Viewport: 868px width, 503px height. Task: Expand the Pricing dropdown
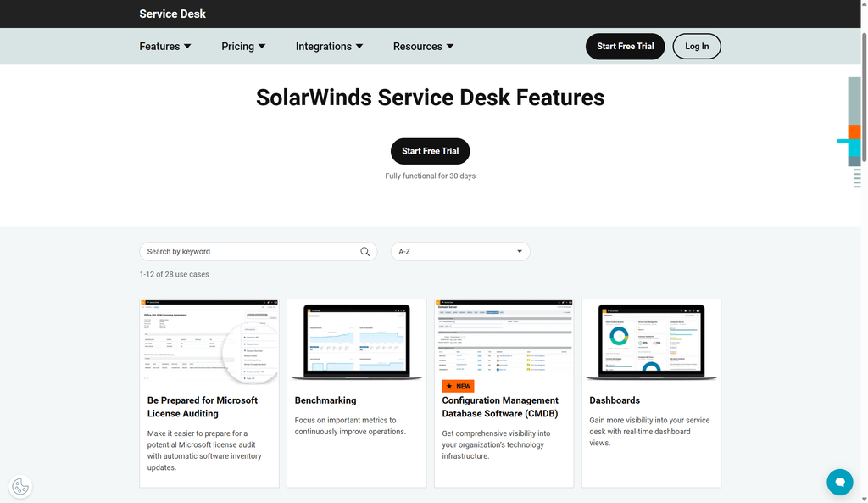click(x=243, y=46)
